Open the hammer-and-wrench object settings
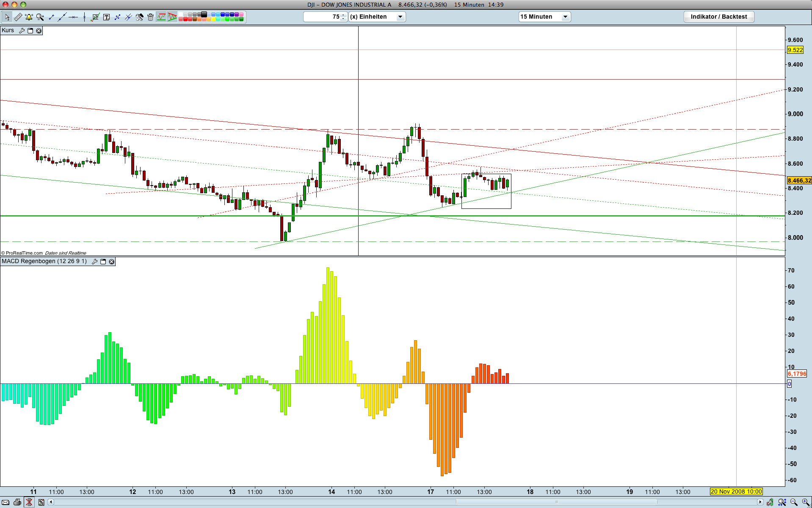This screenshot has height=508, width=812. click(x=139, y=17)
